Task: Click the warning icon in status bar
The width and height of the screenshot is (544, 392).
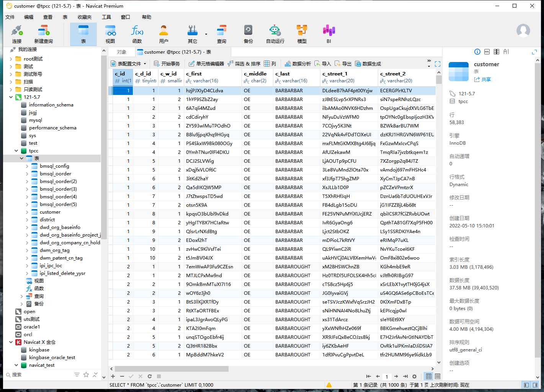Action: tap(329, 385)
